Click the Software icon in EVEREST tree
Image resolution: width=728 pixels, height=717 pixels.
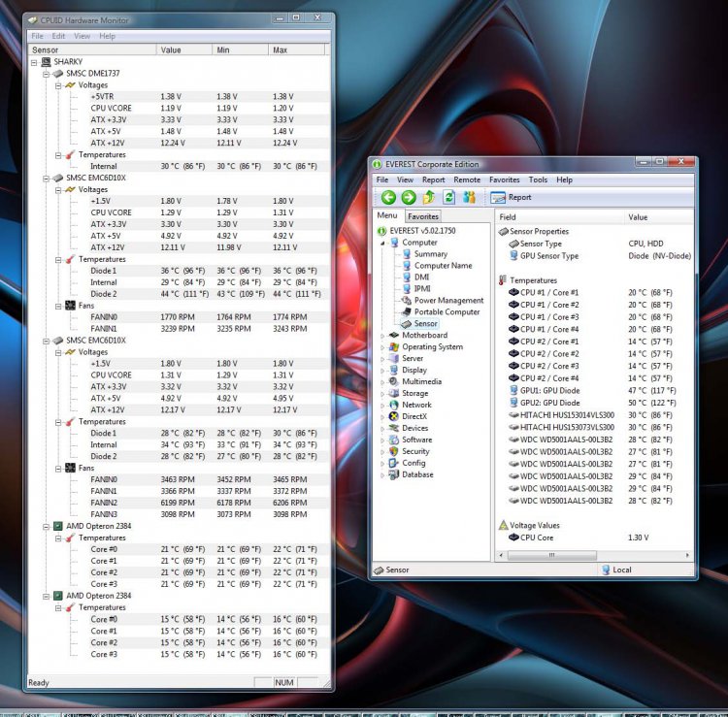394,440
